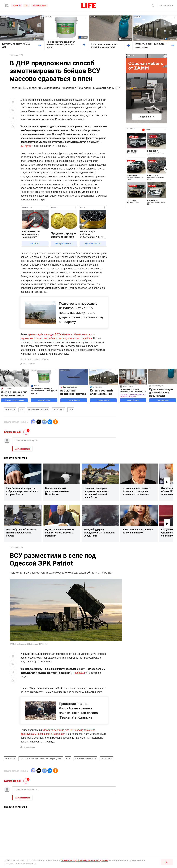Image resolution: width=177 pixels, height=868 pixels.
Task: Open the first article's comment bubble icon
Action: coord(26,432)
